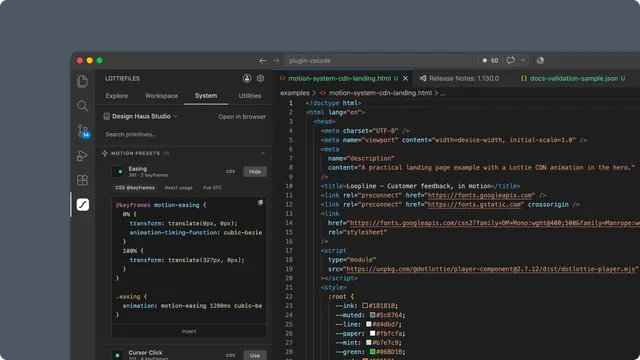Switch to the Utilities tab
This screenshot has width=640, height=360.
(250, 96)
